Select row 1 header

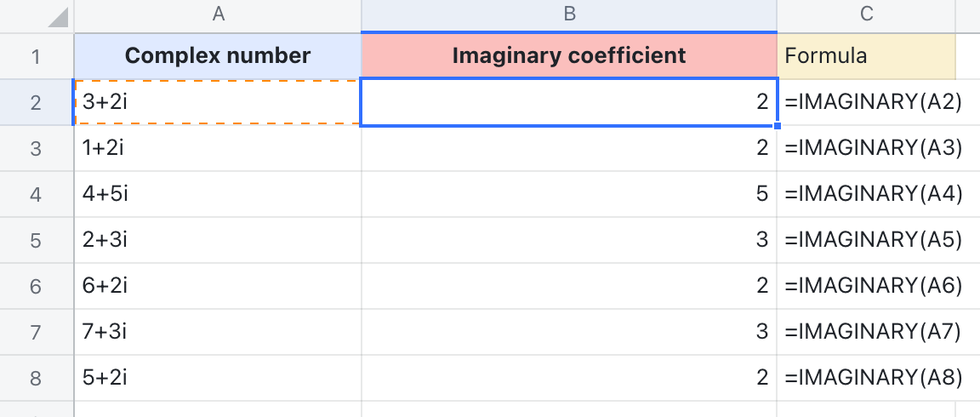point(36,57)
